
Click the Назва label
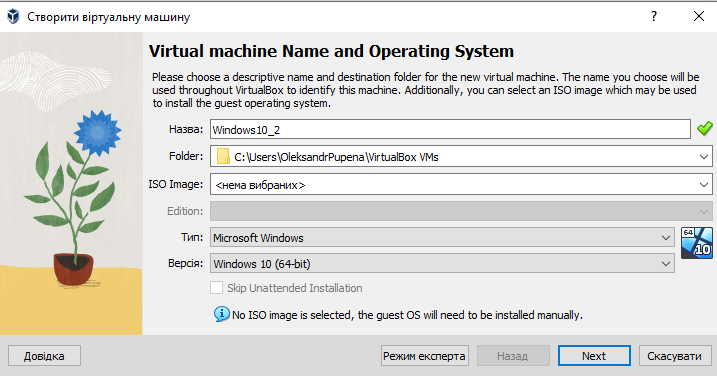click(x=186, y=129)
